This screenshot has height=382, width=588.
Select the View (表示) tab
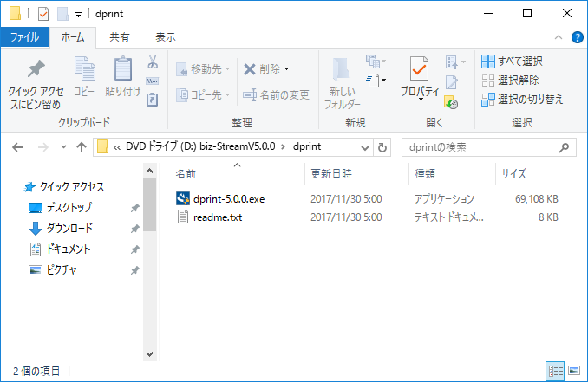tap(166, 37)
